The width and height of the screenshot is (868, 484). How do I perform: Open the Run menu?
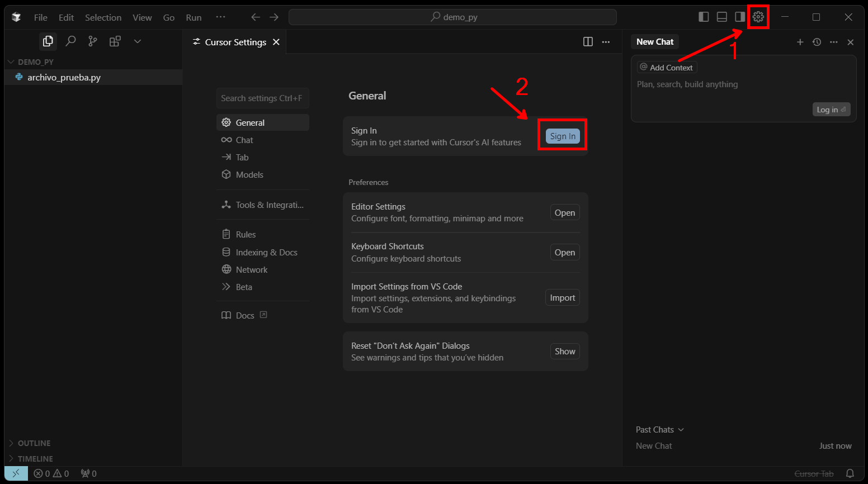[194, 17]
